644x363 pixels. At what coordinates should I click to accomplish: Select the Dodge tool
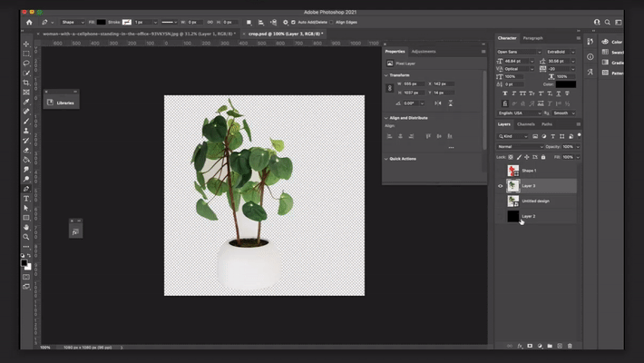pos(26,180)
